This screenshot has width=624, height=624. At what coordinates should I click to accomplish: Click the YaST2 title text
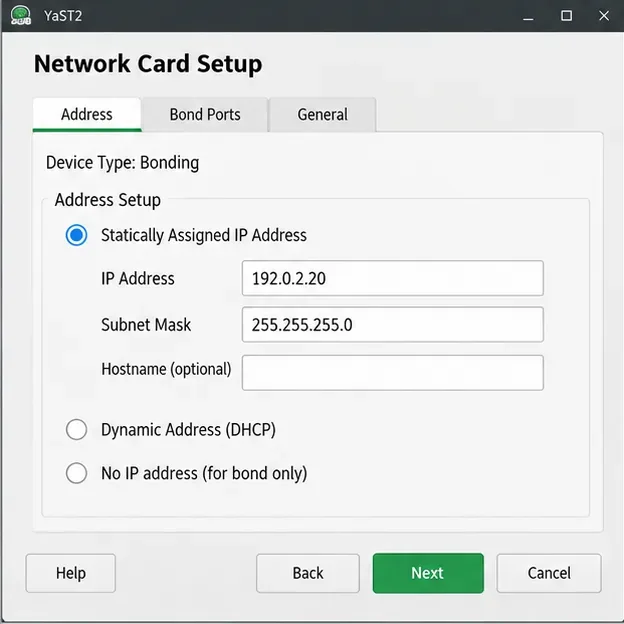63,16
